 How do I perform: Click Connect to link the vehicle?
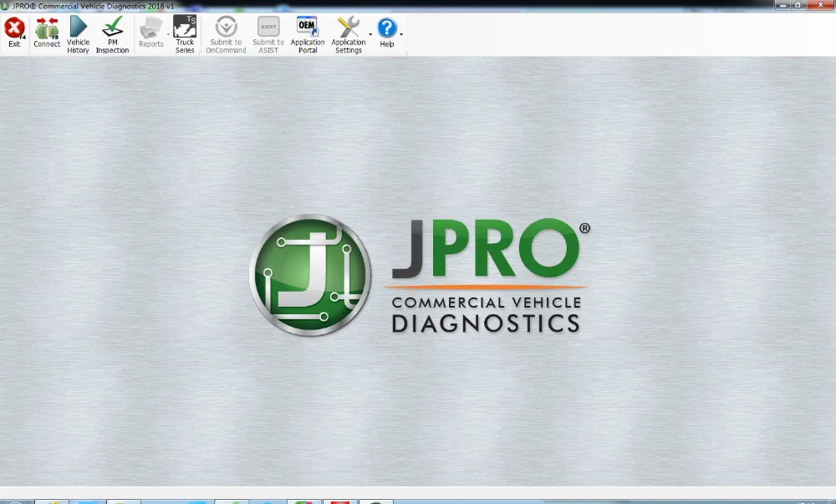click(x=47, y=33)
